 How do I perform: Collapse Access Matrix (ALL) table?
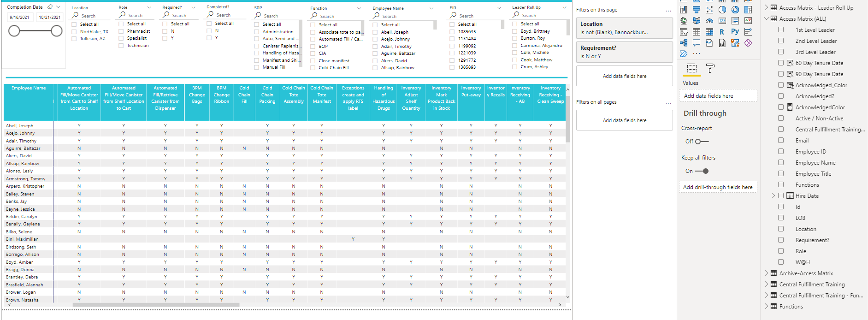(x=767, y=18)
